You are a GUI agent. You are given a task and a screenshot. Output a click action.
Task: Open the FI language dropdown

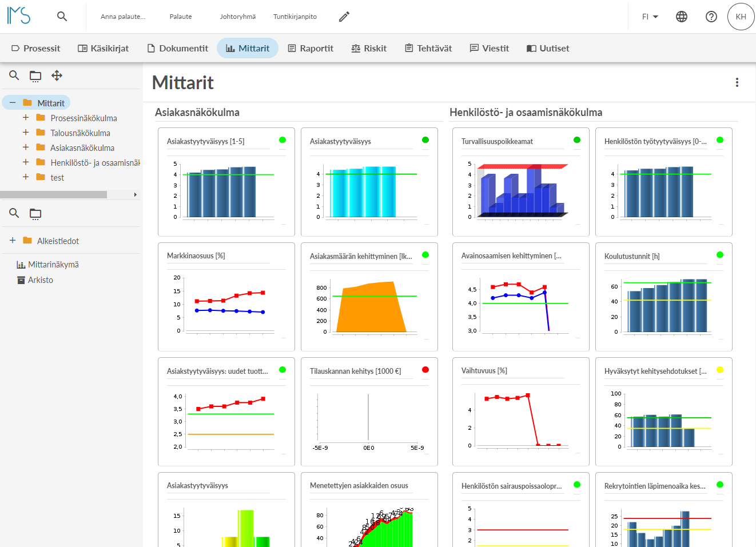click(650, 17)
